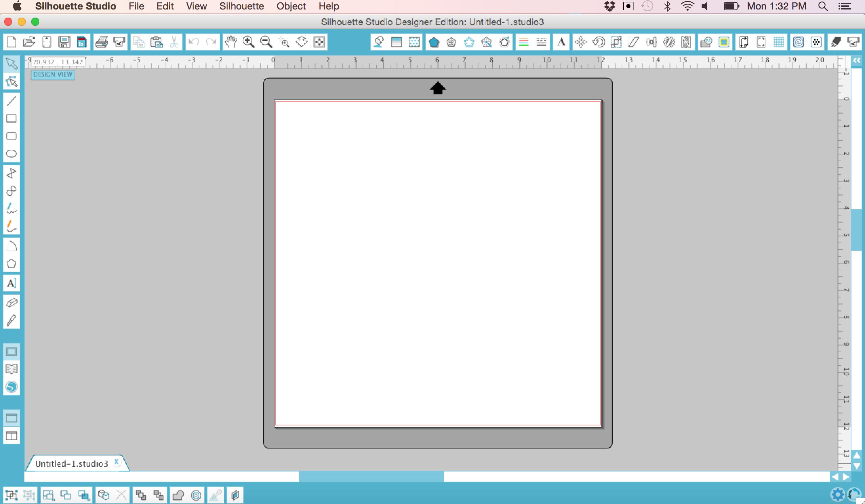Switch to split-window layout

tap(11, 436)
